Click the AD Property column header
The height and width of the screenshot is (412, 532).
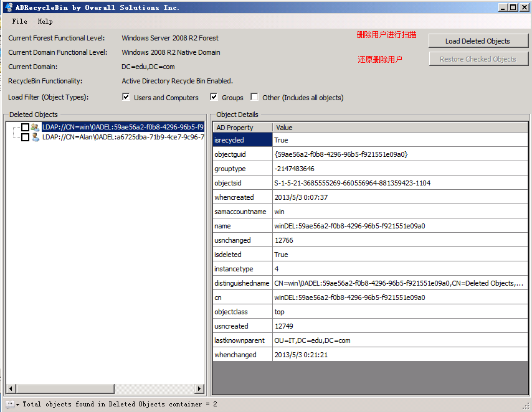click(x=242, y=128)
